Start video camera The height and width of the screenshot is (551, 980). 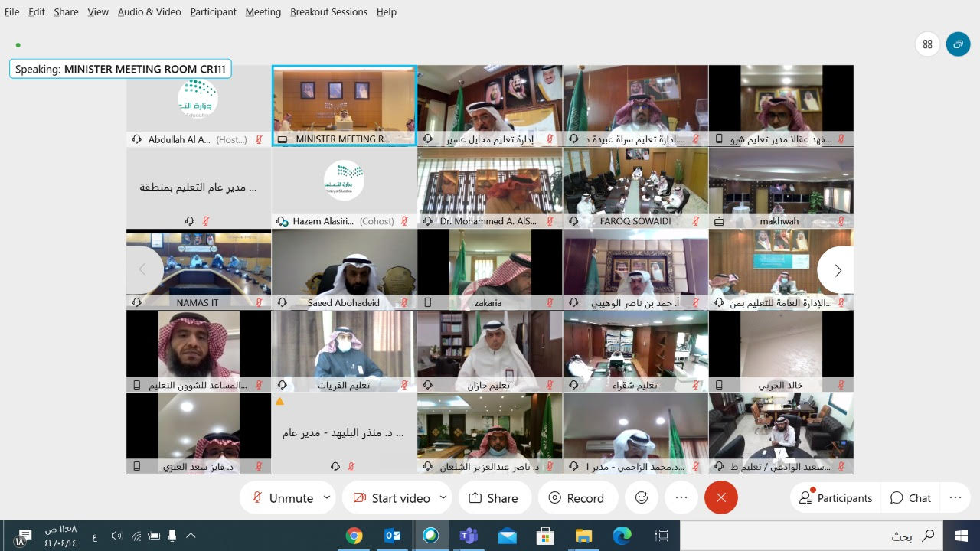(390, 497)
